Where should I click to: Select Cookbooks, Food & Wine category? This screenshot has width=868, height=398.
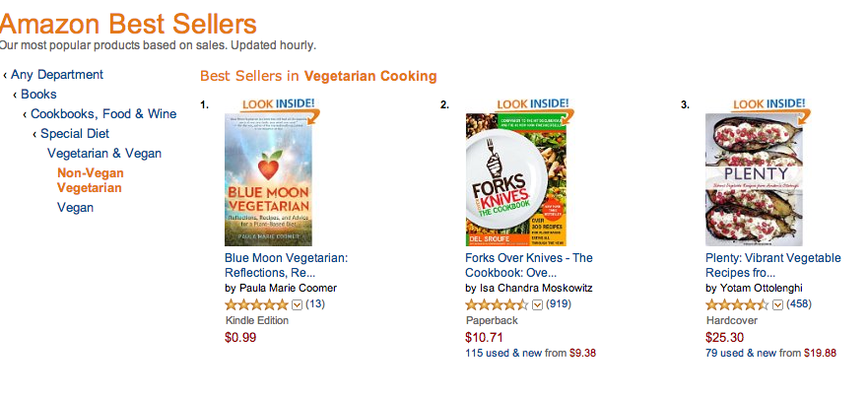pos(103,113)
